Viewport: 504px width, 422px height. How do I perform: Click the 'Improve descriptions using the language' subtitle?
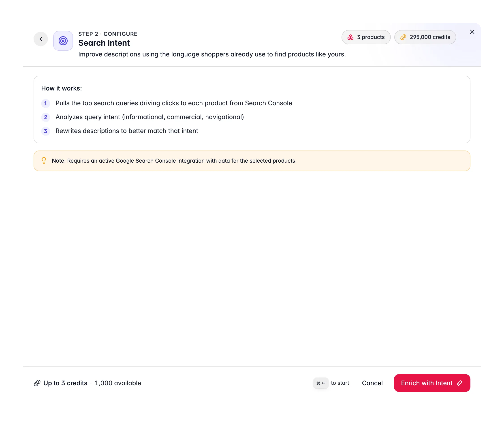pos(212,54)
